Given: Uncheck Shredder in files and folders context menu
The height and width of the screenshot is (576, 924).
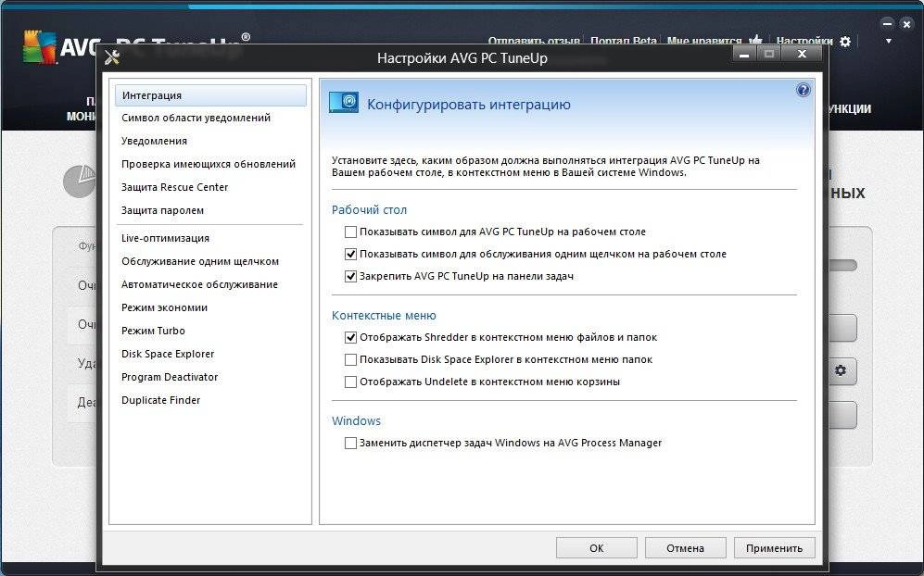Looking at the screenshot, I should pyautogui.click(x=350, y=337).
